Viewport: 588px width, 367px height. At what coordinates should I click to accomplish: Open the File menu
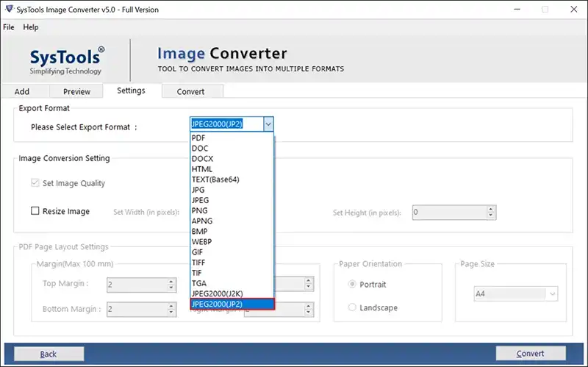[x=9, y=27]
